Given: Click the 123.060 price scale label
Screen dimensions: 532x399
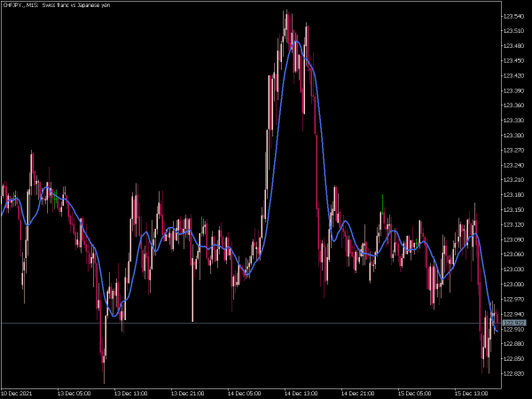Looking at the screenshot, I should click(x=513, y=254).
